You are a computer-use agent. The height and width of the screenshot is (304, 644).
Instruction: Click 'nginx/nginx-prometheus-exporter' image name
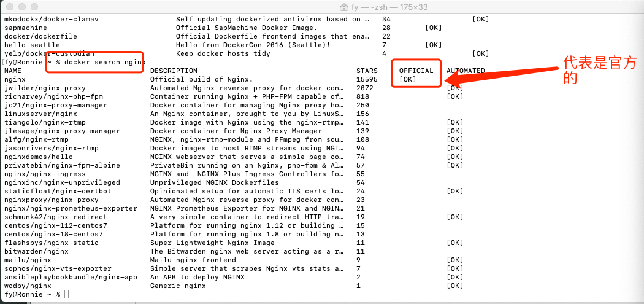[71, 209]
